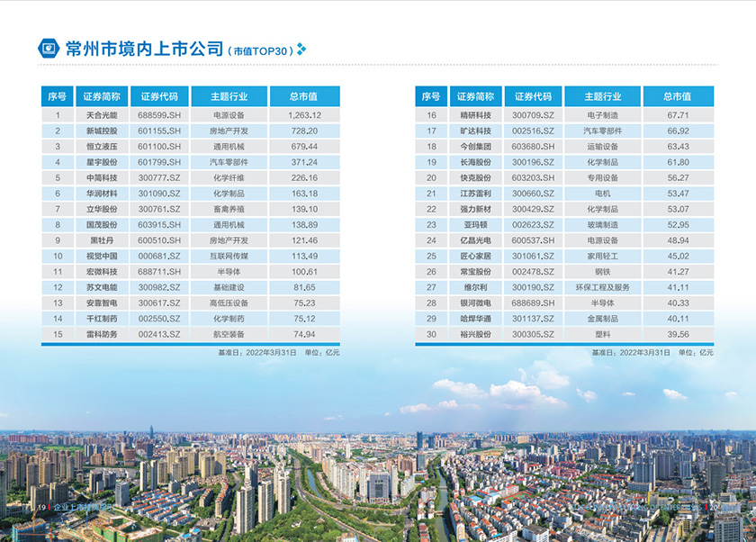This screenshot has width=756, height=542.
Task: Select stock code "600537.SH"
Action: 533,240
